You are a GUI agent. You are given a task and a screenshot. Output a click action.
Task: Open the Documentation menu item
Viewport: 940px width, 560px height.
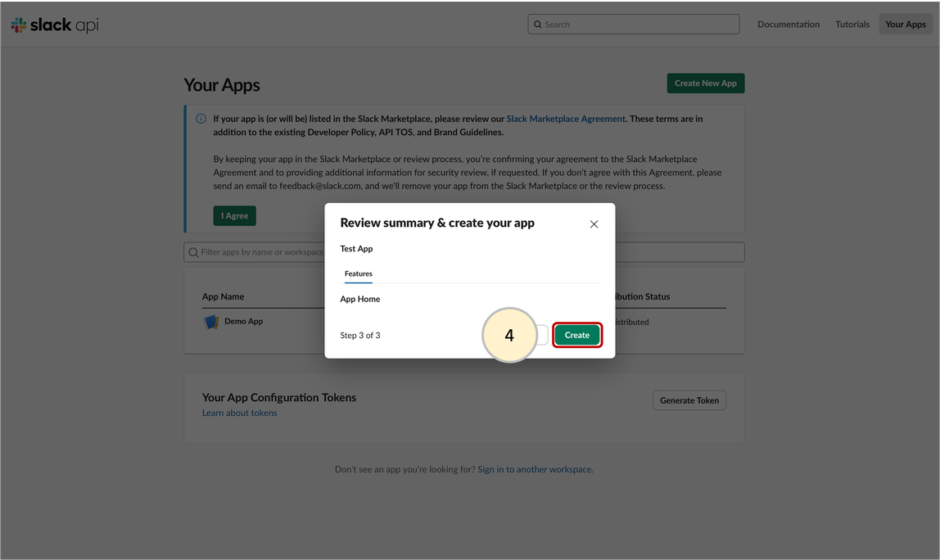pyautogui.click(x=788, y=25)
